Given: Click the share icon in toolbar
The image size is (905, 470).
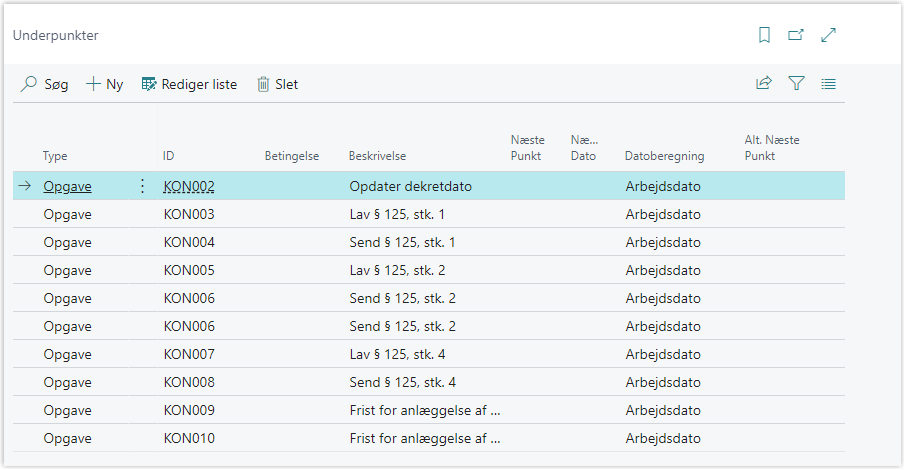Looking at the screenshot, I should coord(764,84).
